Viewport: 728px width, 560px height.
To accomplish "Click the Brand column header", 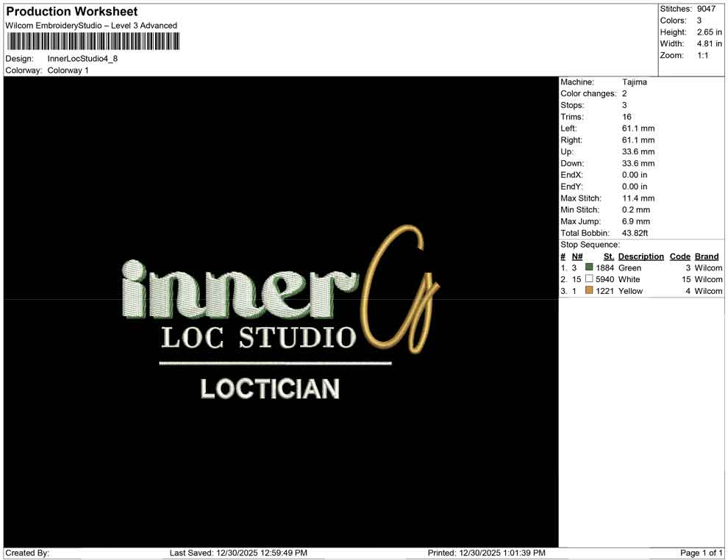I will [x=706, y=256].
